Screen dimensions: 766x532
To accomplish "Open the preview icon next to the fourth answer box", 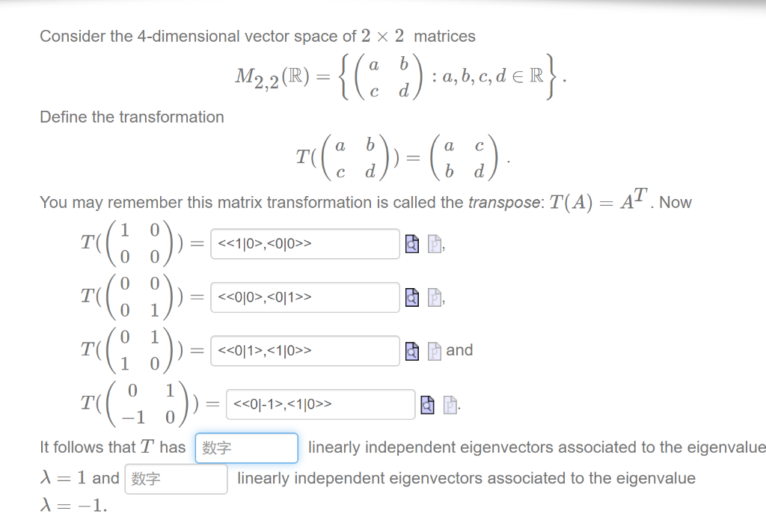I will (x=427, y=404).
